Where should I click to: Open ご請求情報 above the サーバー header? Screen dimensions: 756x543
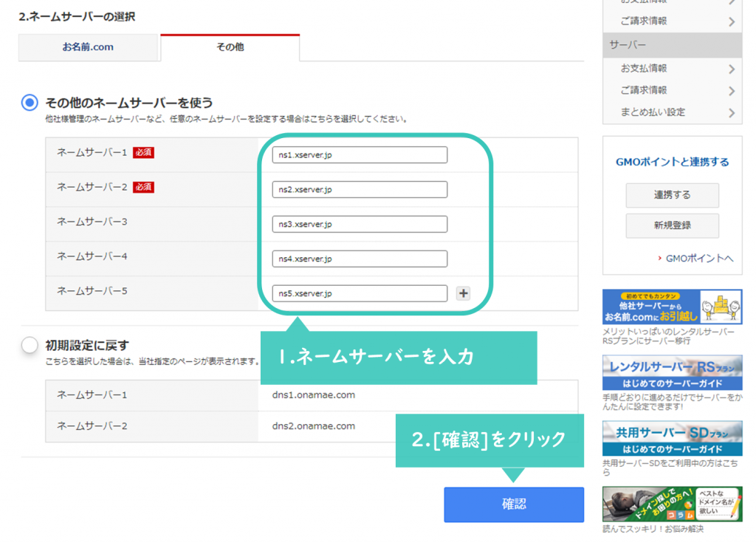coord(644,21)
